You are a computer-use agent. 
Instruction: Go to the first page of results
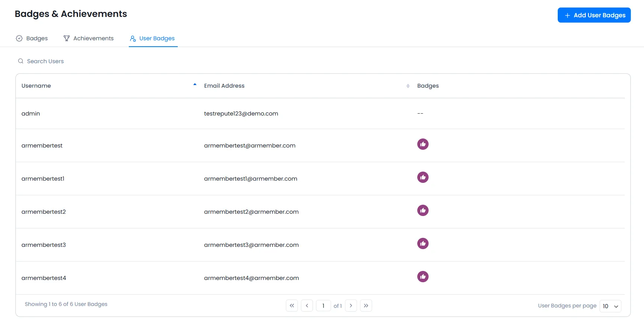click(292, 306)
